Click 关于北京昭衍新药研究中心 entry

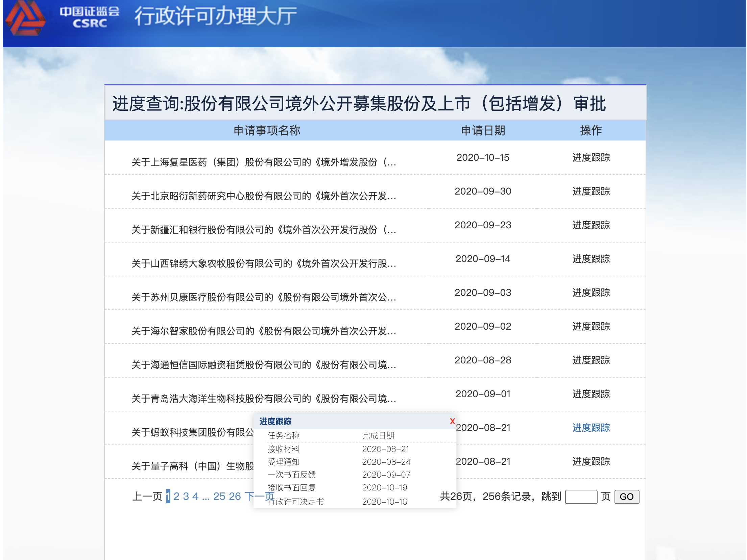[264, 196]
